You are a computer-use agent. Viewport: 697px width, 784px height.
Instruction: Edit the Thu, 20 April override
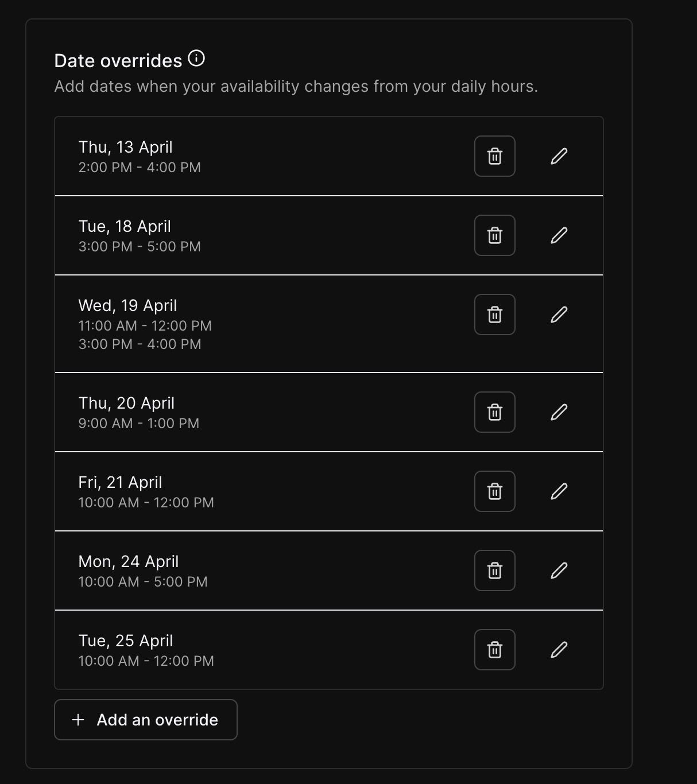tap(559, 412)
